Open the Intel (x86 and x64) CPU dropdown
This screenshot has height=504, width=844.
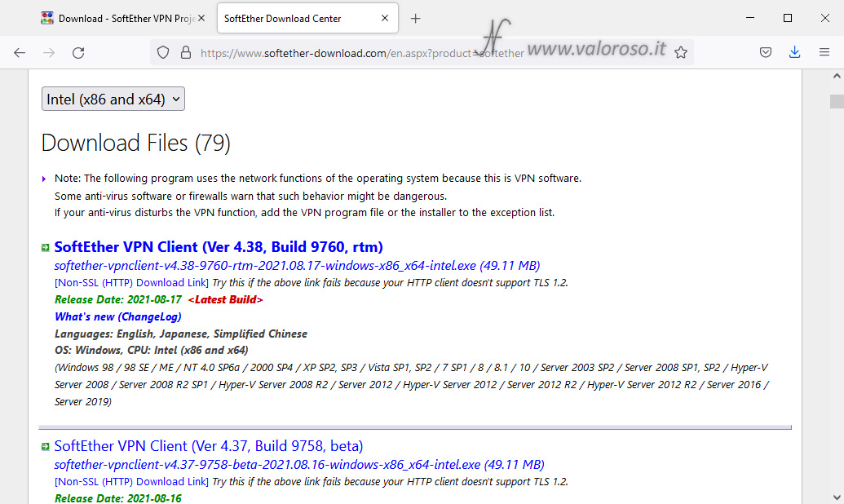113,99
